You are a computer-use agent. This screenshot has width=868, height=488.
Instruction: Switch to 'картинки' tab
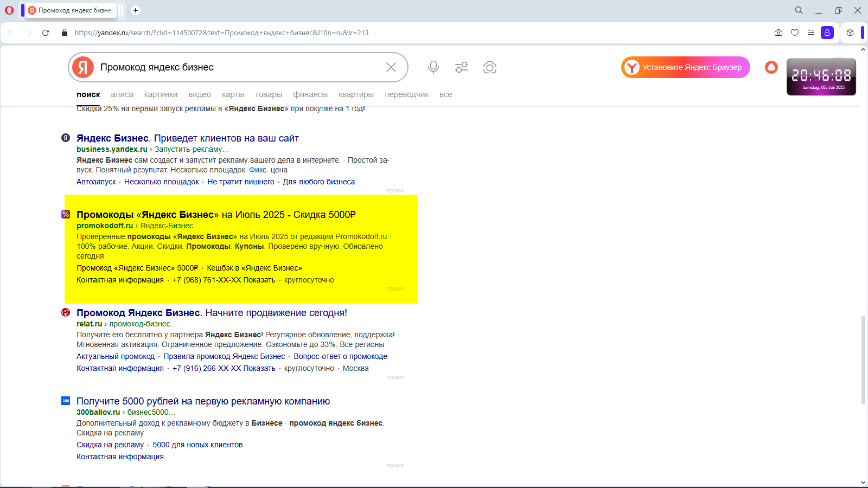click(x=161, y=94)
